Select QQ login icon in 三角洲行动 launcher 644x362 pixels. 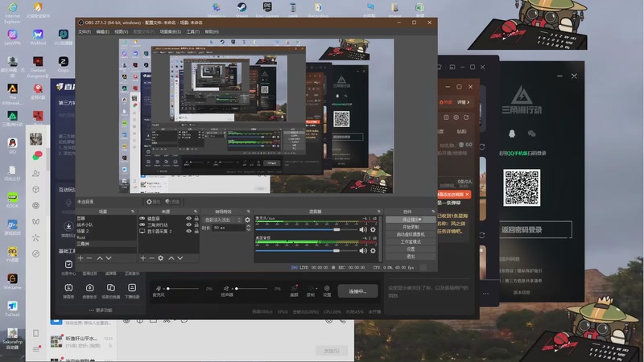tap(512, 134)
